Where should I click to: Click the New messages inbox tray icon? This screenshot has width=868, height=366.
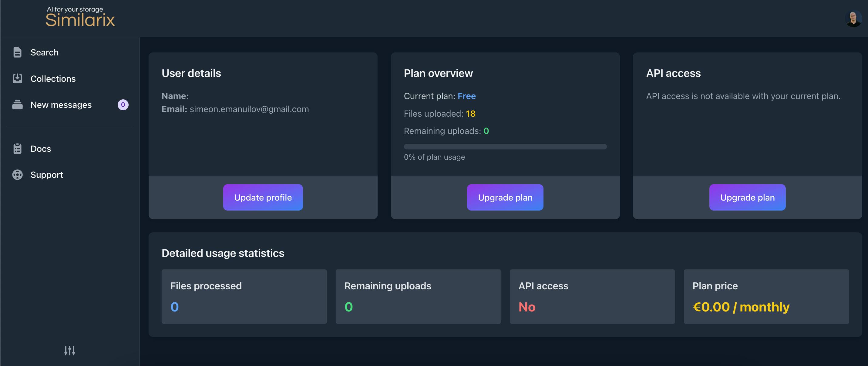pyautogui.click(x=17, y=105)
